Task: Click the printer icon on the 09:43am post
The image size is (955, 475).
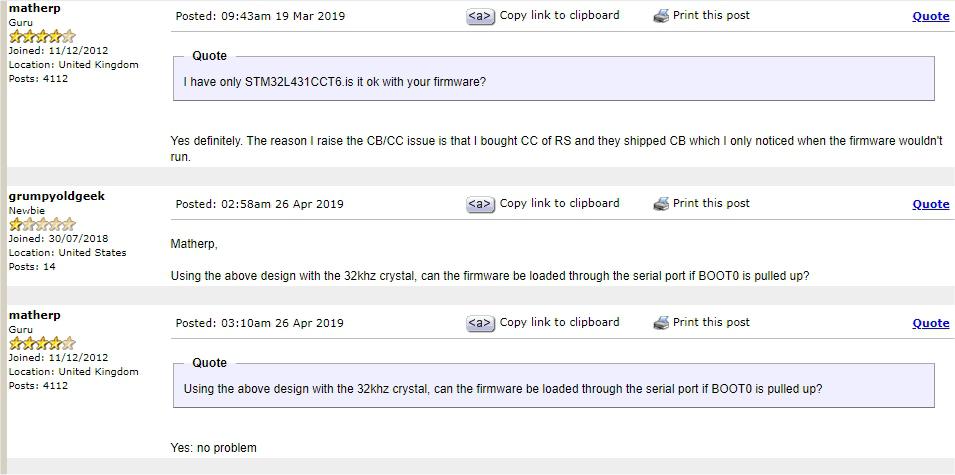Action: pyautogui.click(x=661, y=16)
